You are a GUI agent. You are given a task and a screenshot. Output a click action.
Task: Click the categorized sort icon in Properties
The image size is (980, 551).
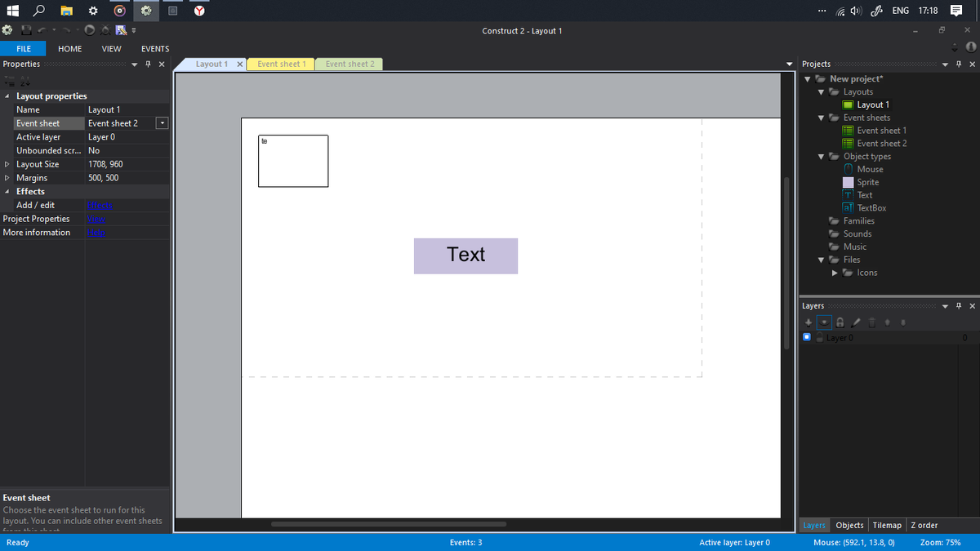point(10,81)
